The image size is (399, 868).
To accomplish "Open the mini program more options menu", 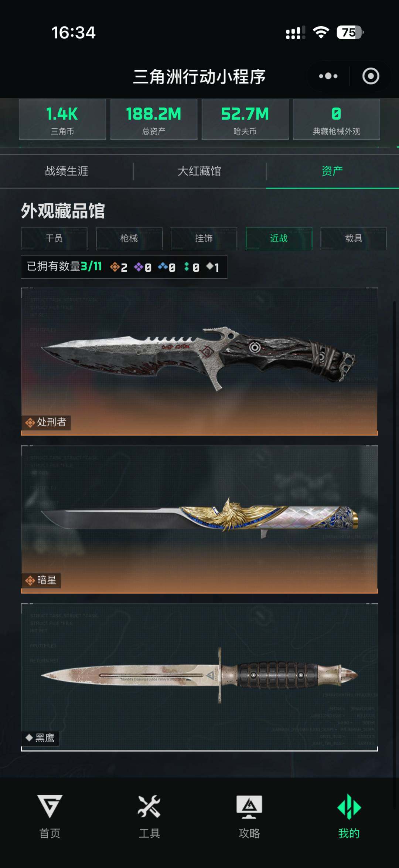I will click(x=328, y=76).
